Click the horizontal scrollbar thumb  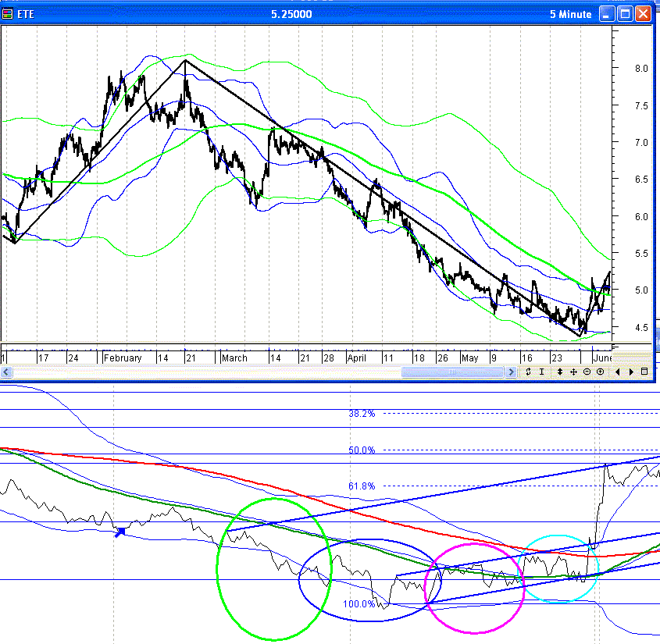(x=452, y=372)
